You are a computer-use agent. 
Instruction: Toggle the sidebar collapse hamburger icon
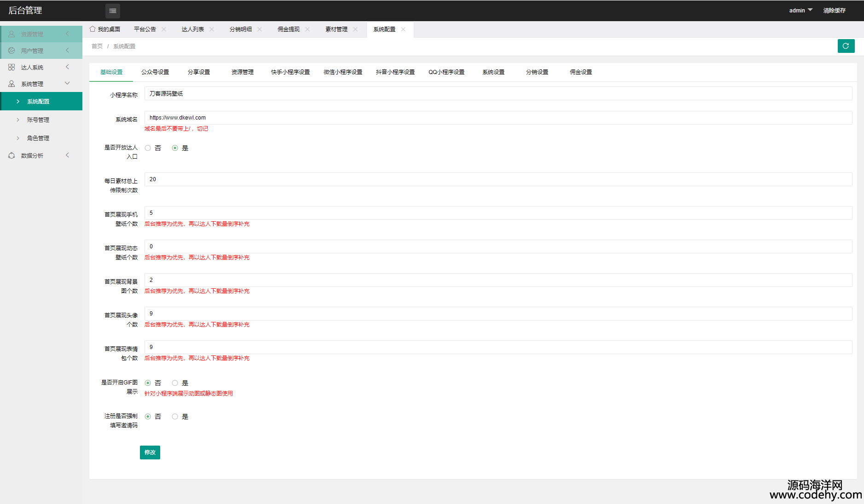pos(113,11)
